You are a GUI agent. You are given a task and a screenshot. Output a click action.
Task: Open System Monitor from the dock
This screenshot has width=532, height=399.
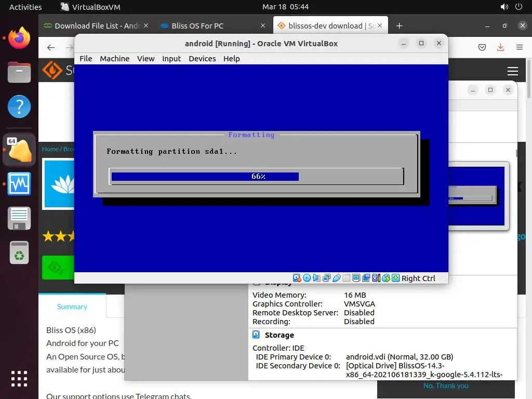19,184
